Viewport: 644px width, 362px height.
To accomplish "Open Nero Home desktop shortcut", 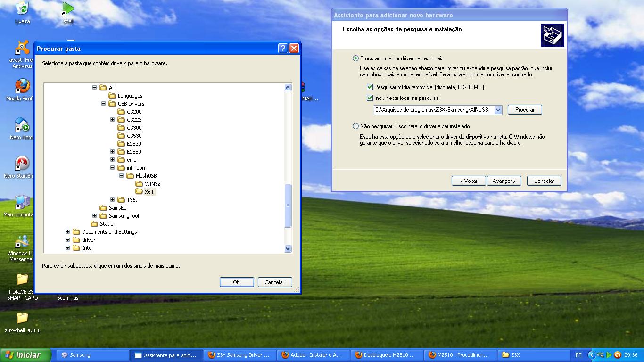I will [x=22, y=125].
